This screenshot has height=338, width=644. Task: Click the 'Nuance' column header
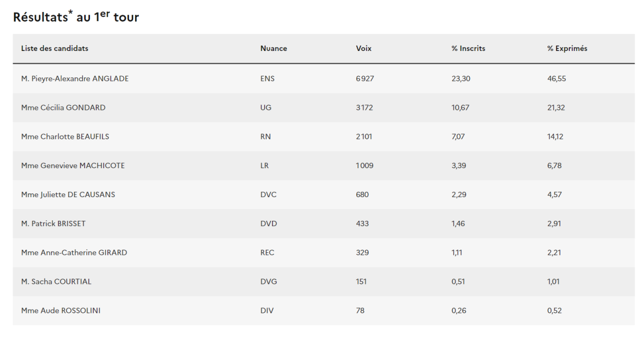(274, 48)
